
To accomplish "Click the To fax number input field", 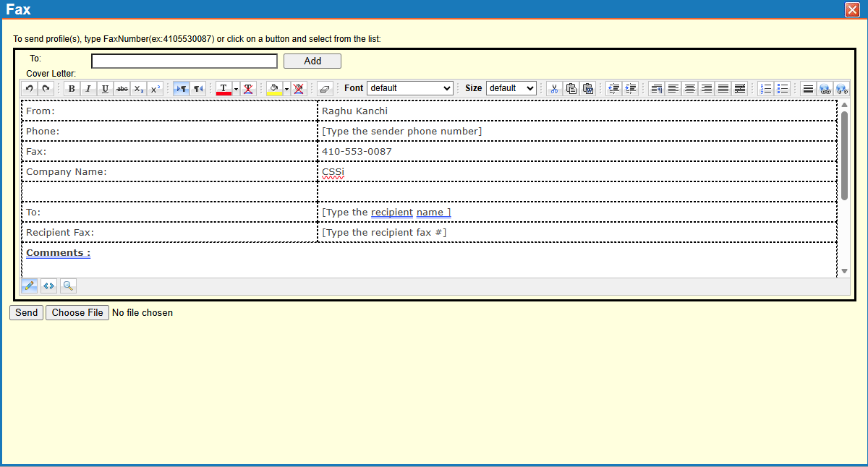I will 184,61.
